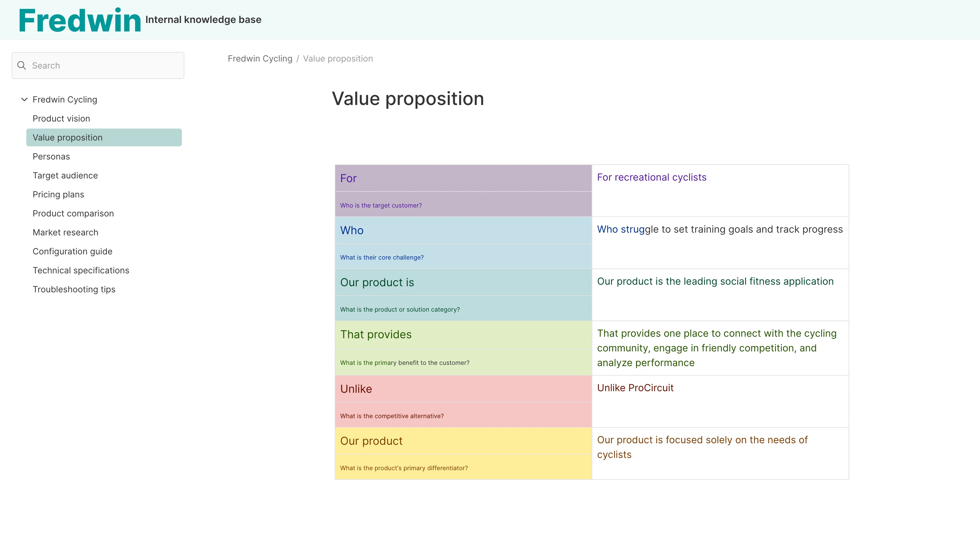This screenshot has width=980, height=551.
Task: Open the Configuration guide page
Action: 72,251
